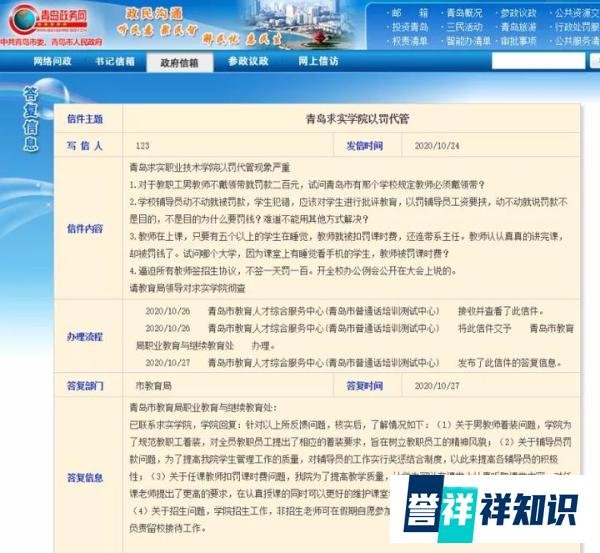Click the process entry 将此信件交予
Viewport: 600px width, 553px height.
click(x=484, y=328)
